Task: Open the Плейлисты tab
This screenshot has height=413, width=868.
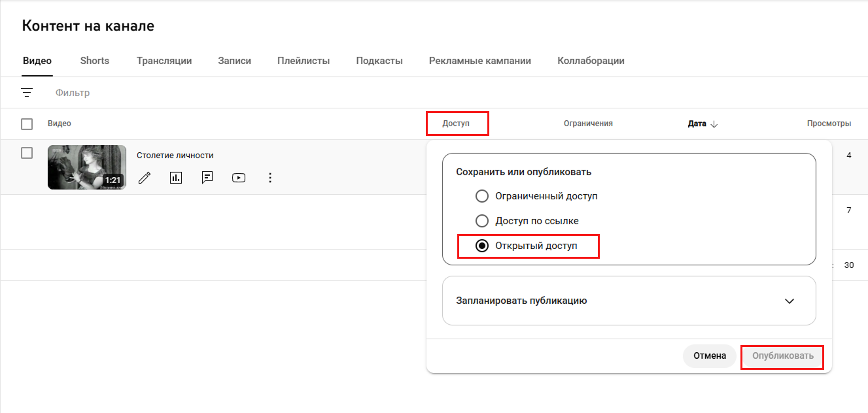Action: [x=304, y=61]
